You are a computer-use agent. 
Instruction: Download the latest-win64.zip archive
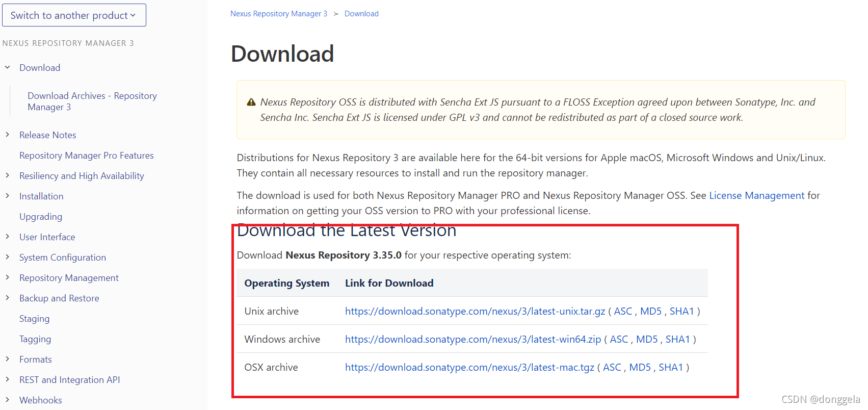tap(473, 339)
